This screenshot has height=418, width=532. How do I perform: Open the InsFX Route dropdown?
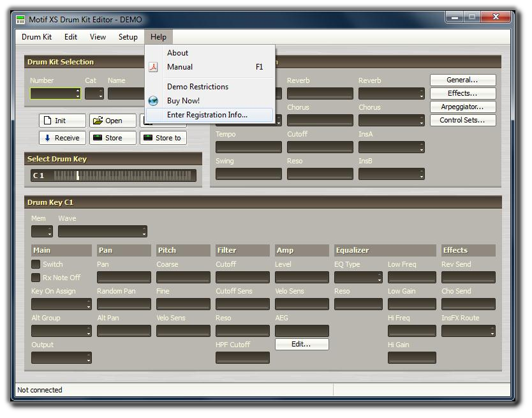[468, 331]
